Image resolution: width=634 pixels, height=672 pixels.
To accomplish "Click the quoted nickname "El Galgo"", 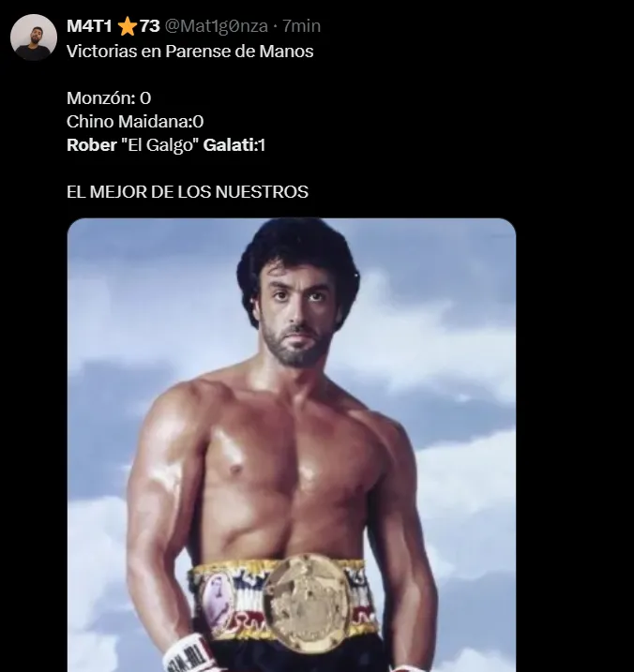I will tap(160, 145).
